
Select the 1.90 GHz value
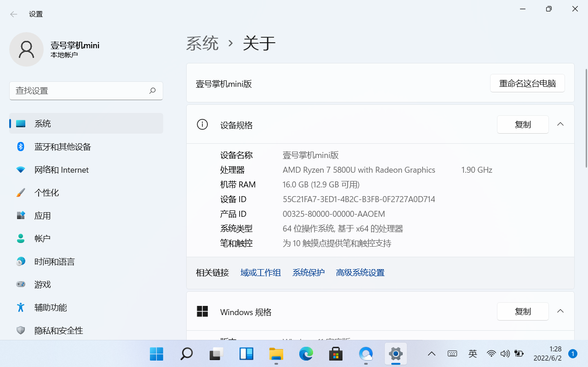click(x=477, y=170)
